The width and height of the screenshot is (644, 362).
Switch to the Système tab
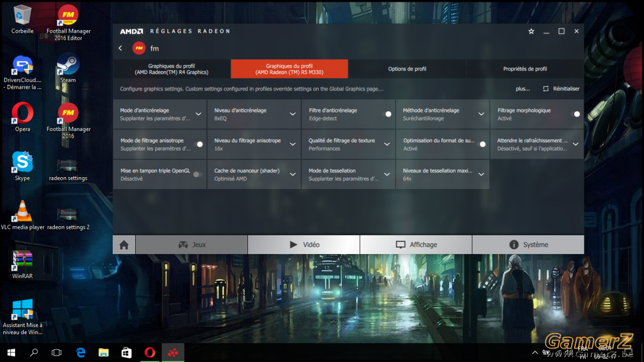pos(528,245)
